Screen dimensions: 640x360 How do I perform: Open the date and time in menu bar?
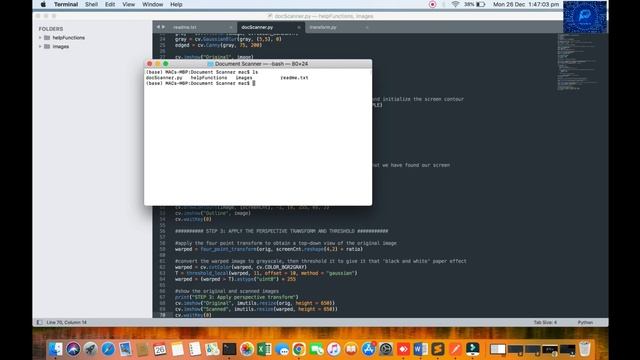click(526, 4)
